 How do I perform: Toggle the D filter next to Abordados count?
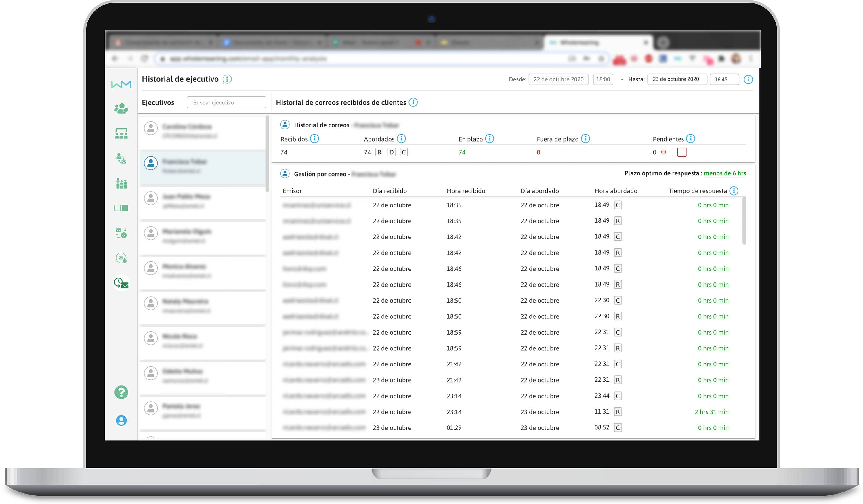392,152
